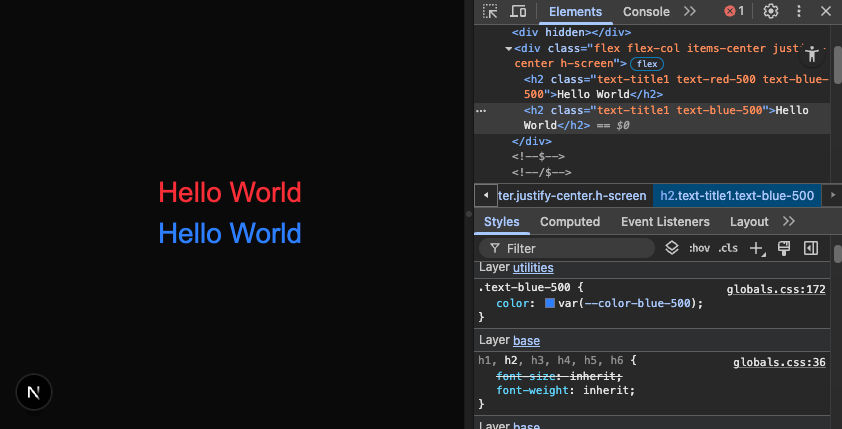The height and width of the screenshot is (429, 842).
Task: Click the h2.text-title1.text-blue-500 breadcrumb
Action: [737, 195]
